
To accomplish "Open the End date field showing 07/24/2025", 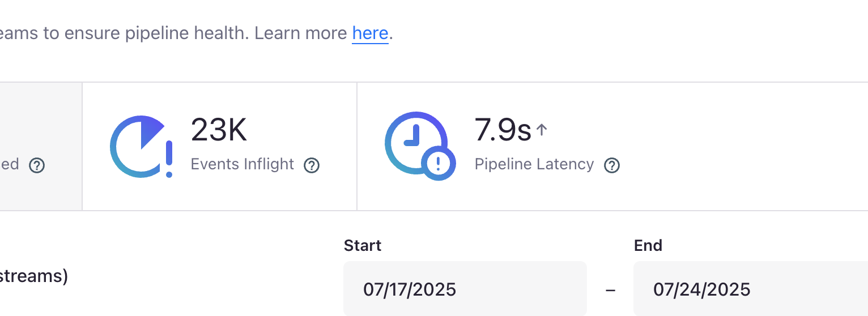I will [751, 289].
